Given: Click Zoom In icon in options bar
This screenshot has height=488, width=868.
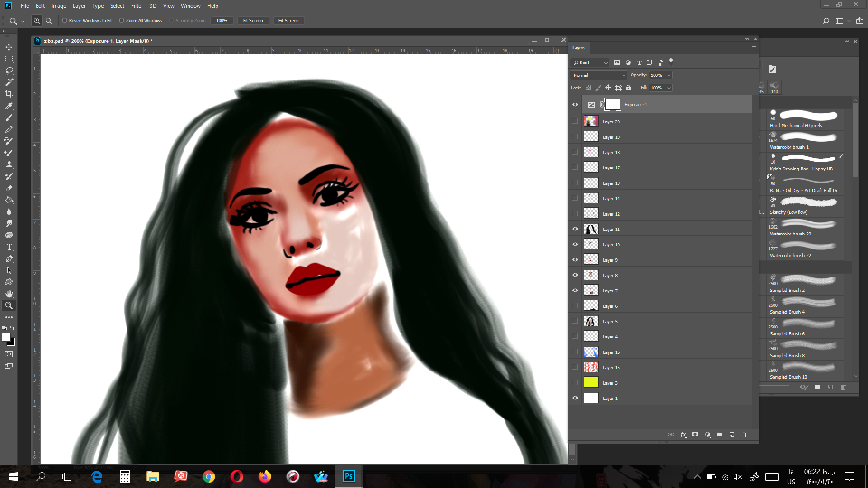Looking at the screenshot, I should 37,21.
